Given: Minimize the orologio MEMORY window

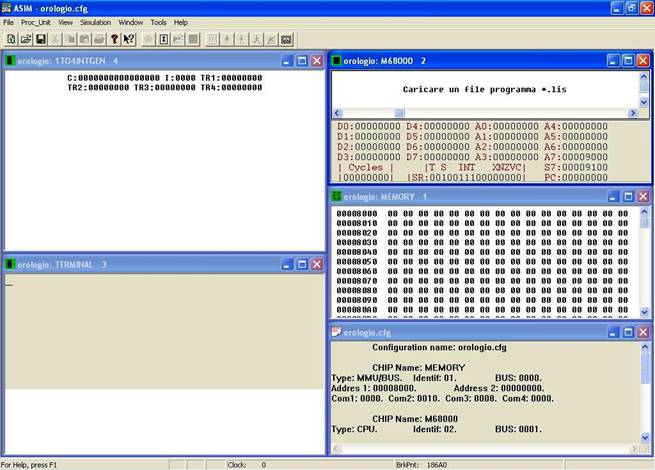Looking at the screenshot, I should point(612,196).
